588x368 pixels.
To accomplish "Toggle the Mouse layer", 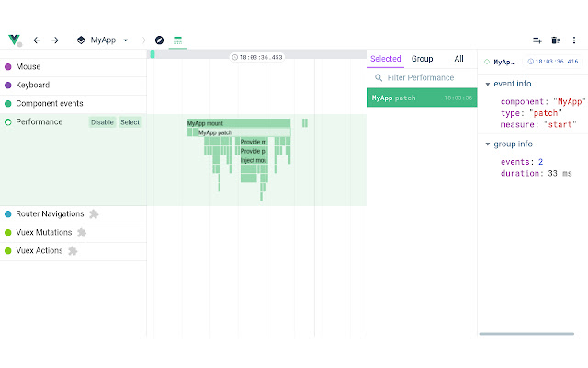I will pos(8,67).
